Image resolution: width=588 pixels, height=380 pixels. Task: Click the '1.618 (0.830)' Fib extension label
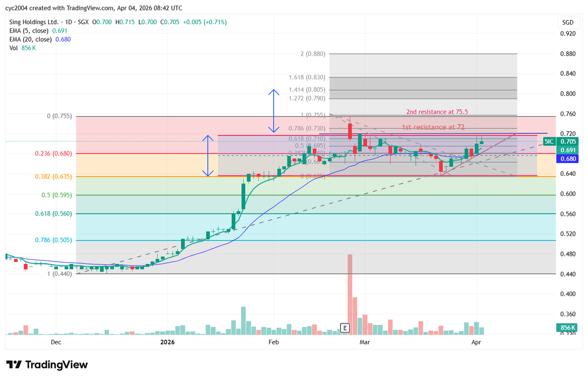[307, 78]
